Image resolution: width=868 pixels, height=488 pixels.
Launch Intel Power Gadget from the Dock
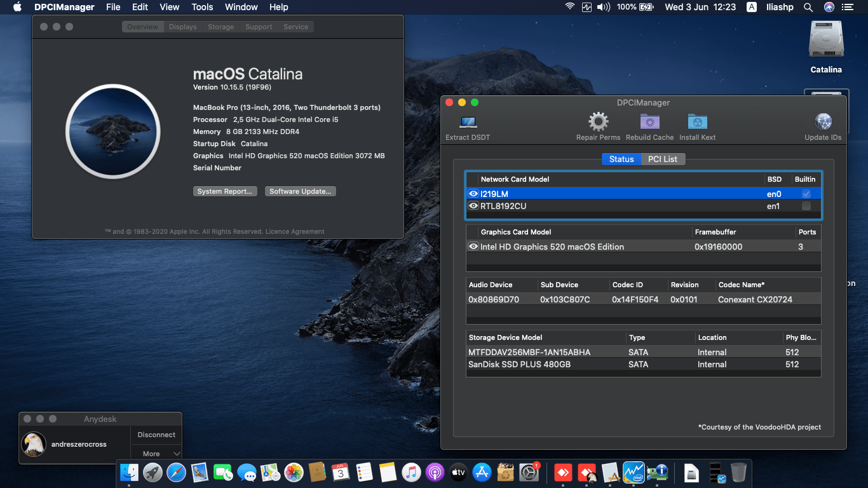click(633, 473)
